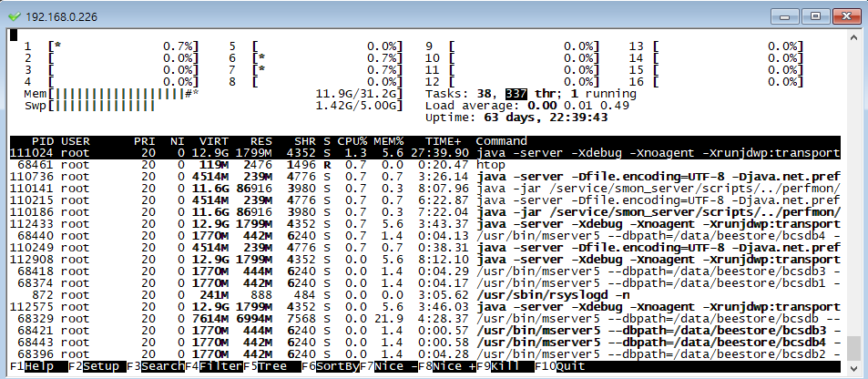This screenshot has height=379, width=868.
Task: Select process row PID 68443
Action: pos(425,343)
